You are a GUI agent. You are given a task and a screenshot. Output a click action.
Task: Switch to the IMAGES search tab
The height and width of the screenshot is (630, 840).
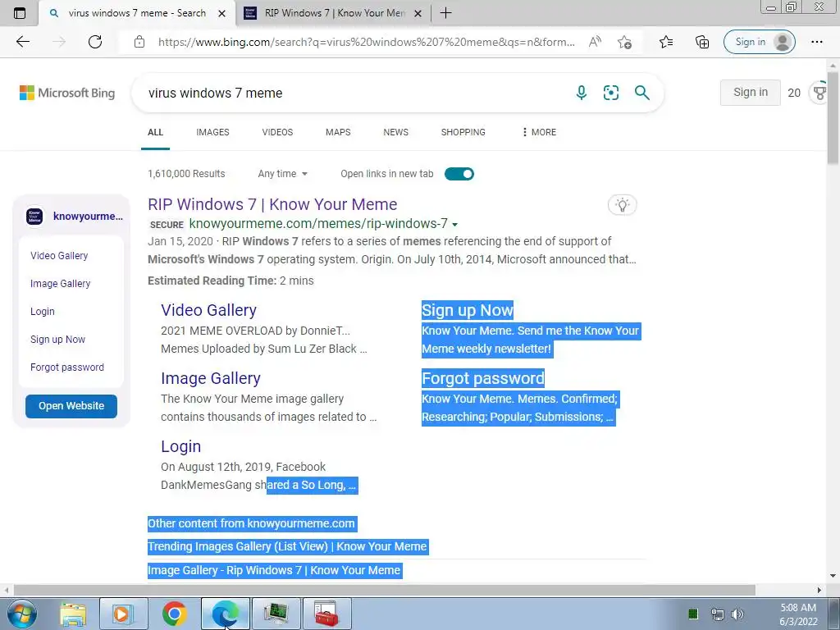point(212,132)
